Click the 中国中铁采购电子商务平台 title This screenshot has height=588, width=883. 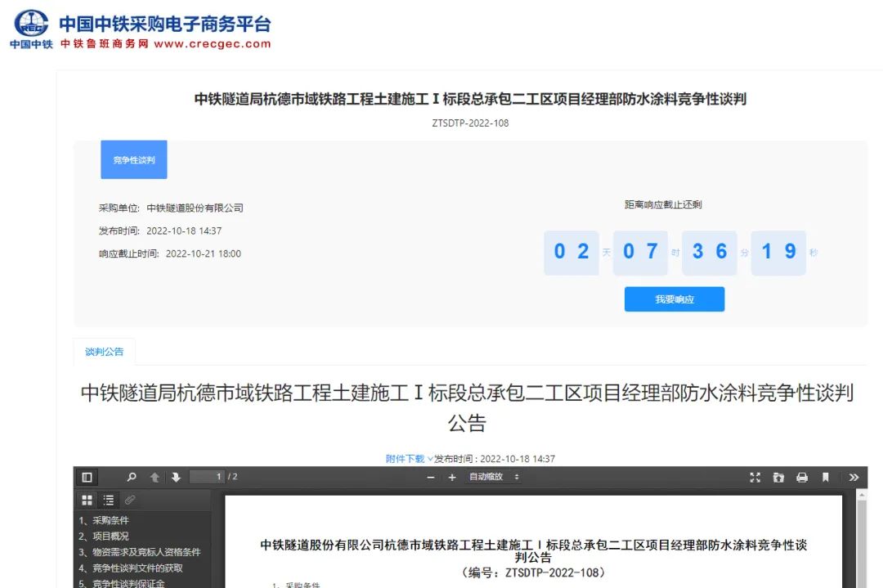165,24
